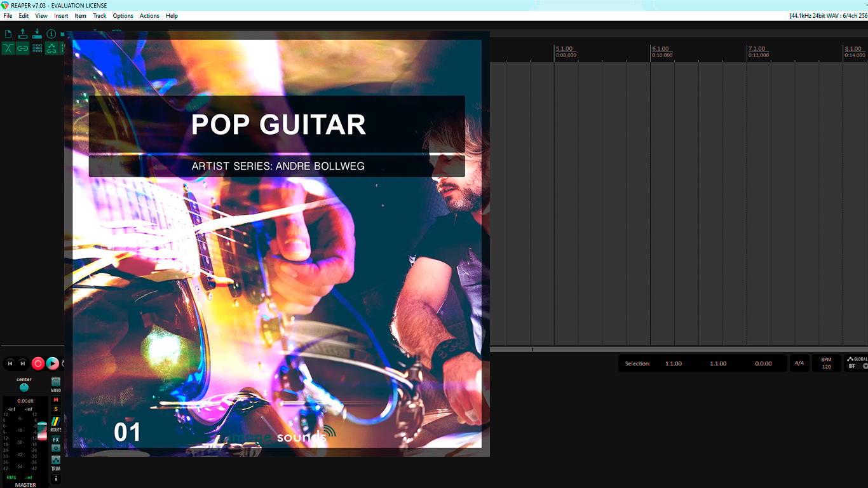Open the Track menu
The image size is (868, 488).
tap(100, 16)
